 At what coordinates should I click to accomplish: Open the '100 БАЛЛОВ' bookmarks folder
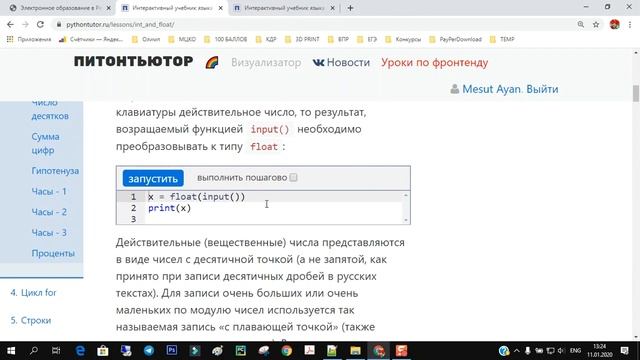pos(226,39)
